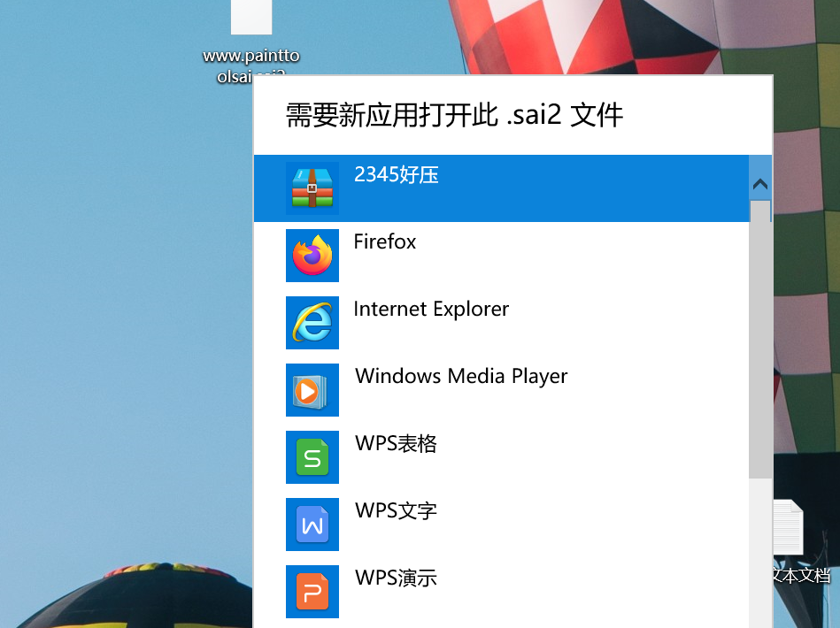840x628 pixels.
Task: Click the "WPS表格" app name
Action: pyautogui.click(x=396, y=444)
